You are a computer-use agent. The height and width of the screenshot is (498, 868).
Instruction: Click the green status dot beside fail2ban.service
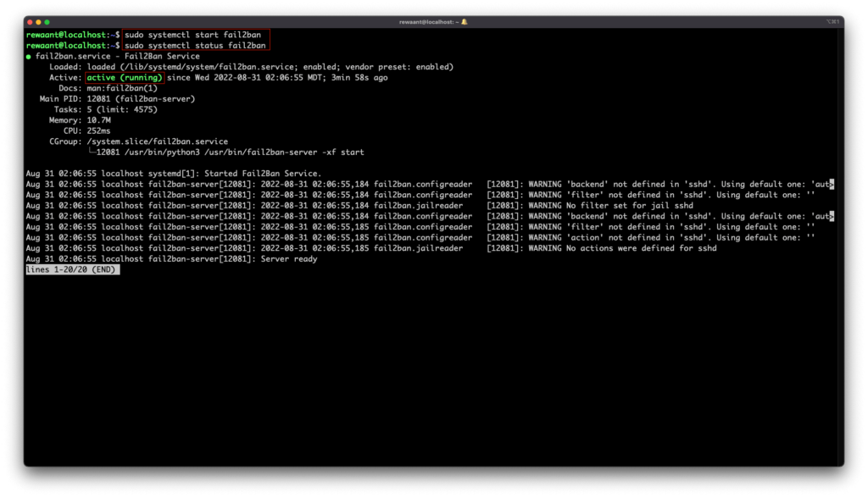[28, 57]
